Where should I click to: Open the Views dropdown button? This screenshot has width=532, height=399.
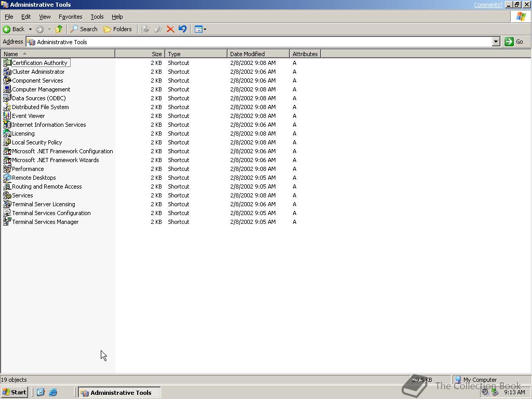click(x=201, y=29)
